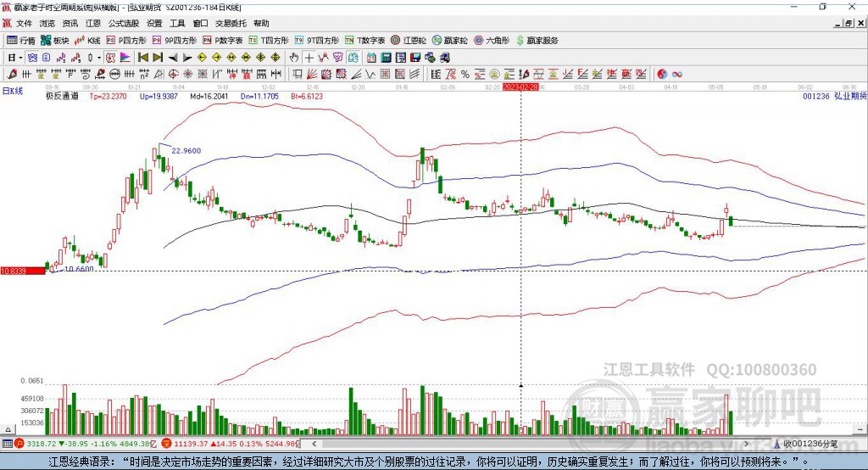Screen dimensions: 868x470
Task: Restore the inner chart window
Action: (x=849, y=23)
